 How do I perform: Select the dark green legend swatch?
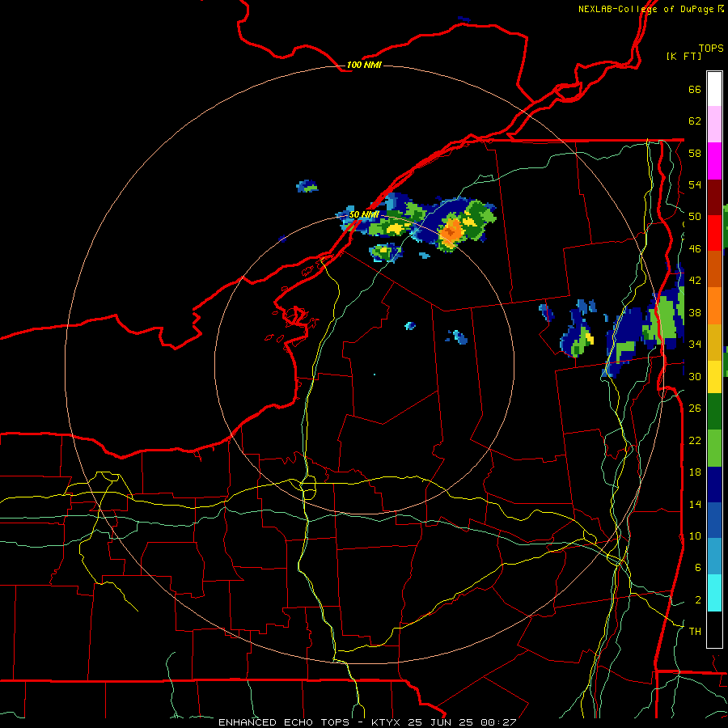coord(714,412)
